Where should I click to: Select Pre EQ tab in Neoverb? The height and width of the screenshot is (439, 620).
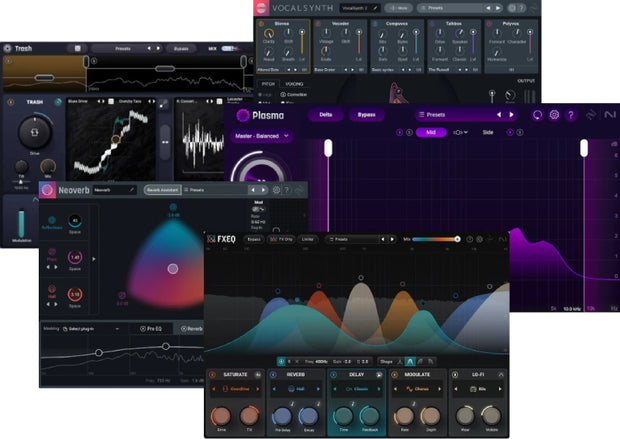(x=151, y=329)
